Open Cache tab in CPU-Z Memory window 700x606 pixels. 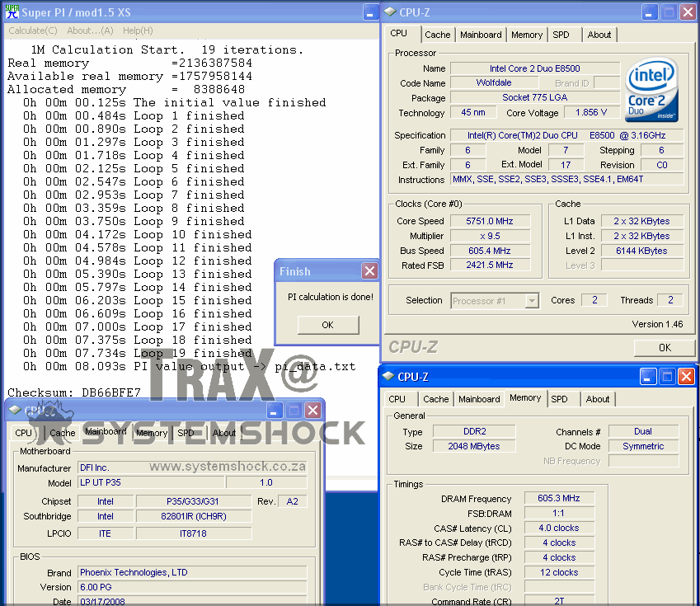435,399
